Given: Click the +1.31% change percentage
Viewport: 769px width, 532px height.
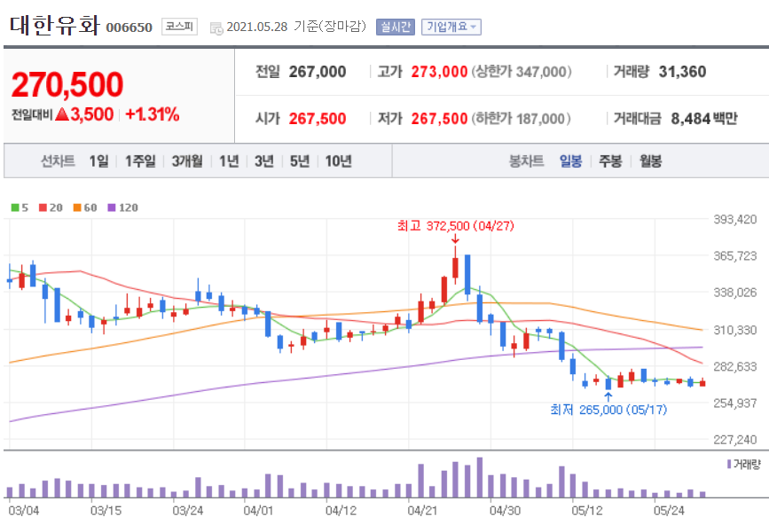Looking at the screenshot, I should (152, 114).
